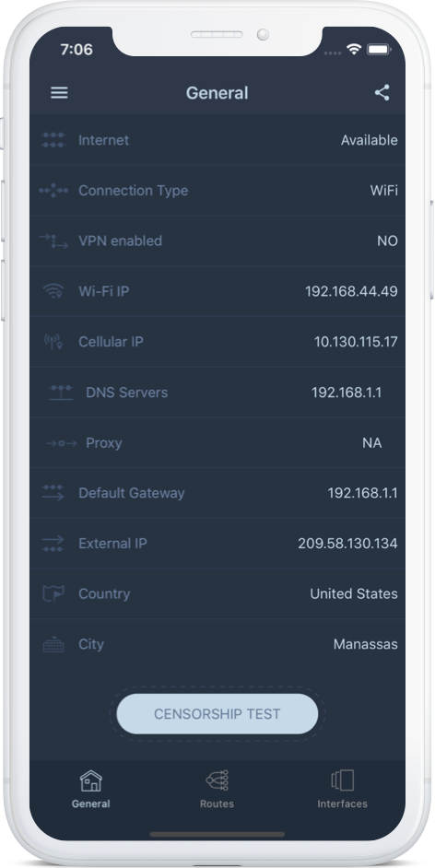Select the General tab
Viewport: 435px width, 868px height.
coord(90,789)
